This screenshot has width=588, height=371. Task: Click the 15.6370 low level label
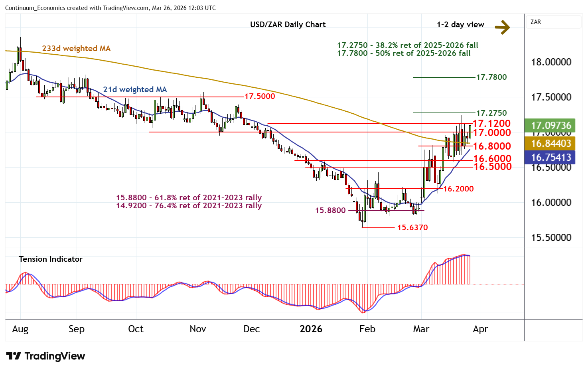click(412, 227)
